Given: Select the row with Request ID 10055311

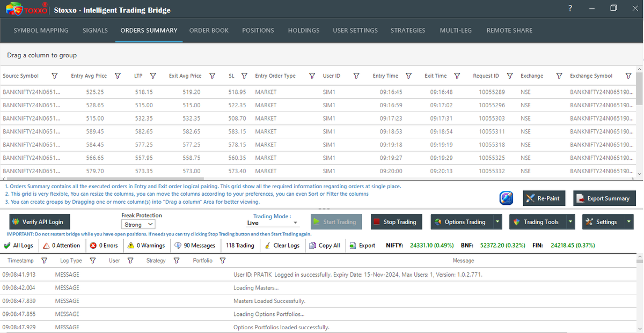Looking at the screenshot, I should [318, 131].
